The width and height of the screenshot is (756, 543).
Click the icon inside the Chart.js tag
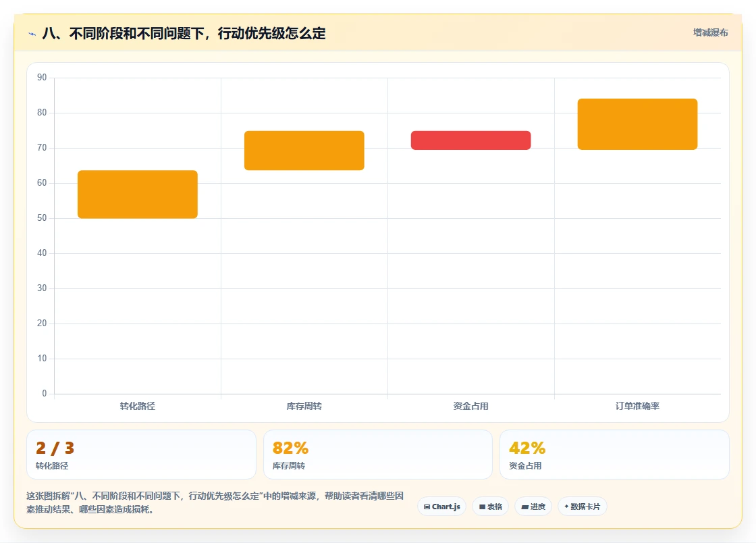point(427,507)
